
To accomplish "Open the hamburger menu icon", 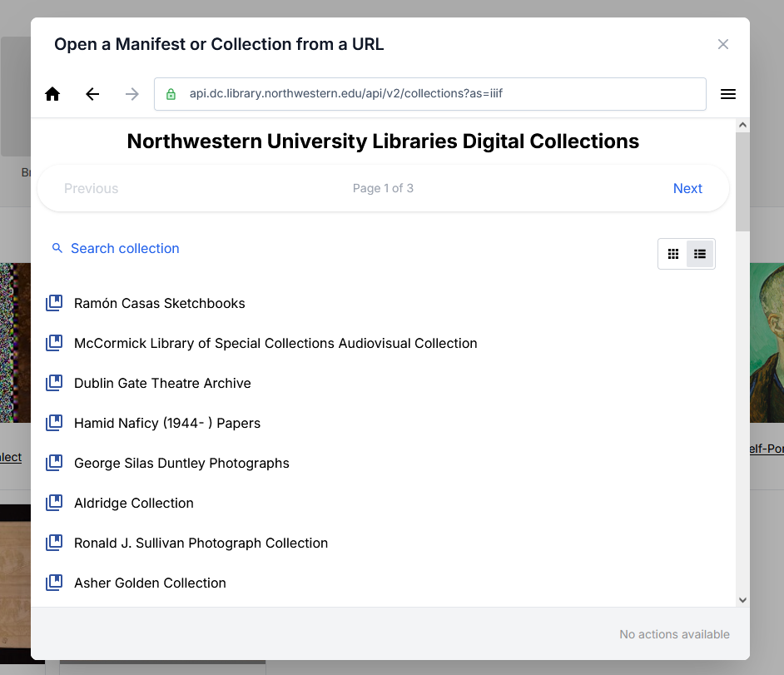I will (x=728, y=93).
